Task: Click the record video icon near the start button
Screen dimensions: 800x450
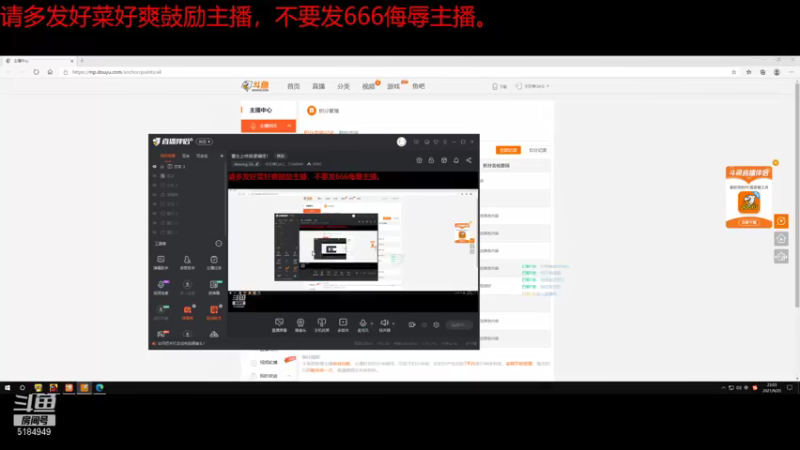Action: point(412,324)
